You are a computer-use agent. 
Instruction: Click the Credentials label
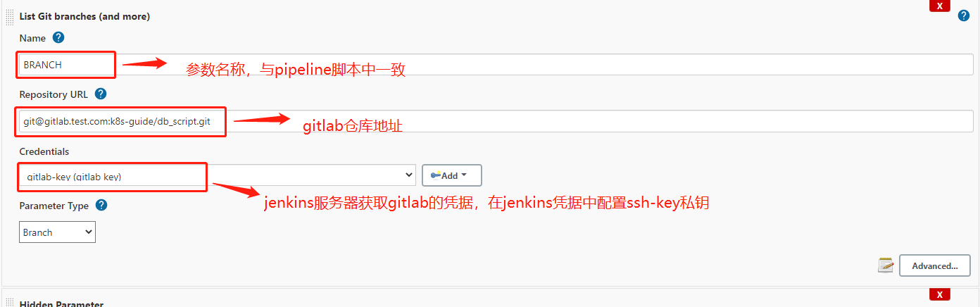(x=44, y=151)
